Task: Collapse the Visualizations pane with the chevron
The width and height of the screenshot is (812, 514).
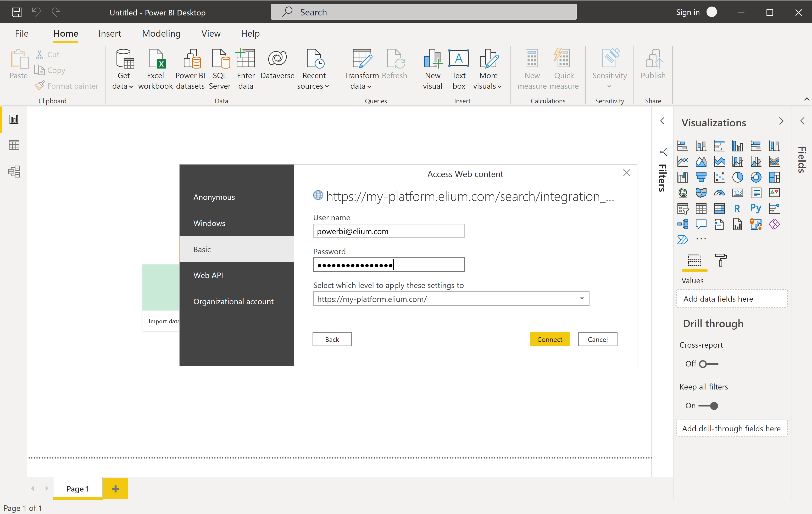Action: [x=781, y=121]
